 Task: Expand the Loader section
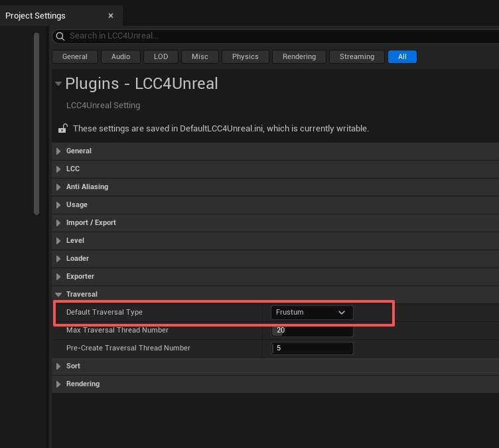coord(58,259)
